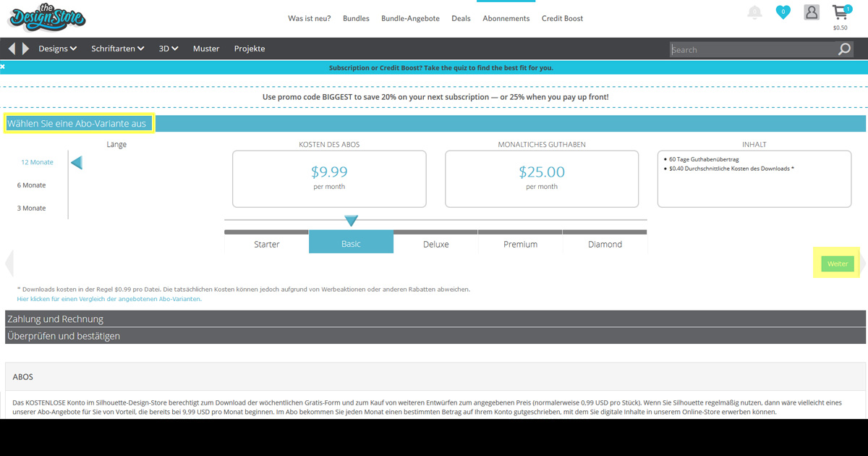This screenshot has height=456, width=868.
Task: Select the Deluxe plan on slider
Action: point(435,244)
